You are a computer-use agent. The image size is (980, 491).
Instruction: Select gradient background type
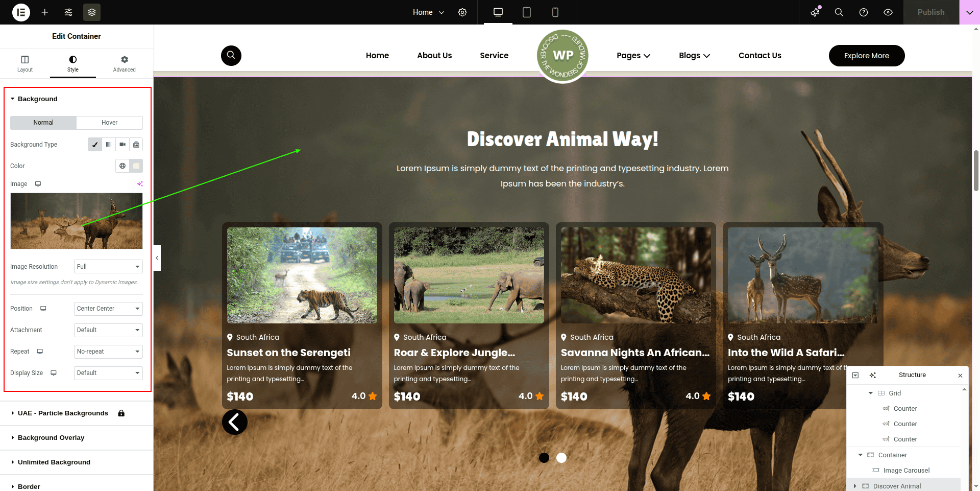point(109,145)
